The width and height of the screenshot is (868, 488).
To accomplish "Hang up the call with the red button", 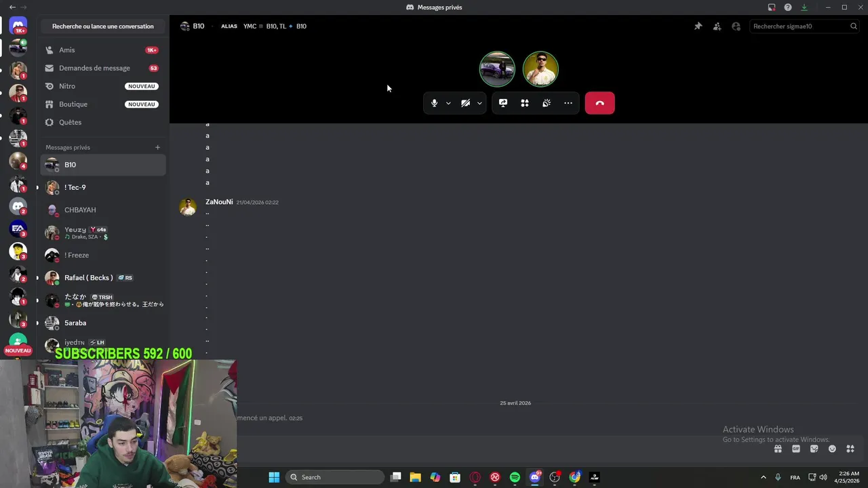I will pyautogui.click(x=599, y=103).
